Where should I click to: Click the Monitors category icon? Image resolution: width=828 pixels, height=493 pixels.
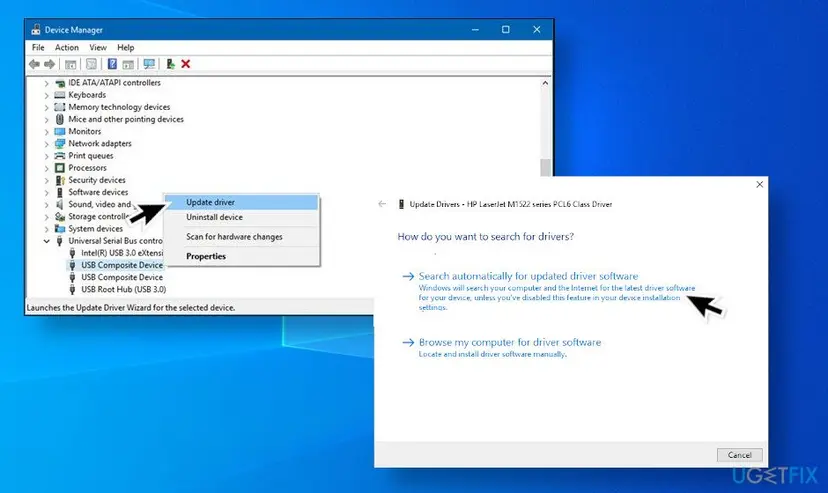(60, 131)
